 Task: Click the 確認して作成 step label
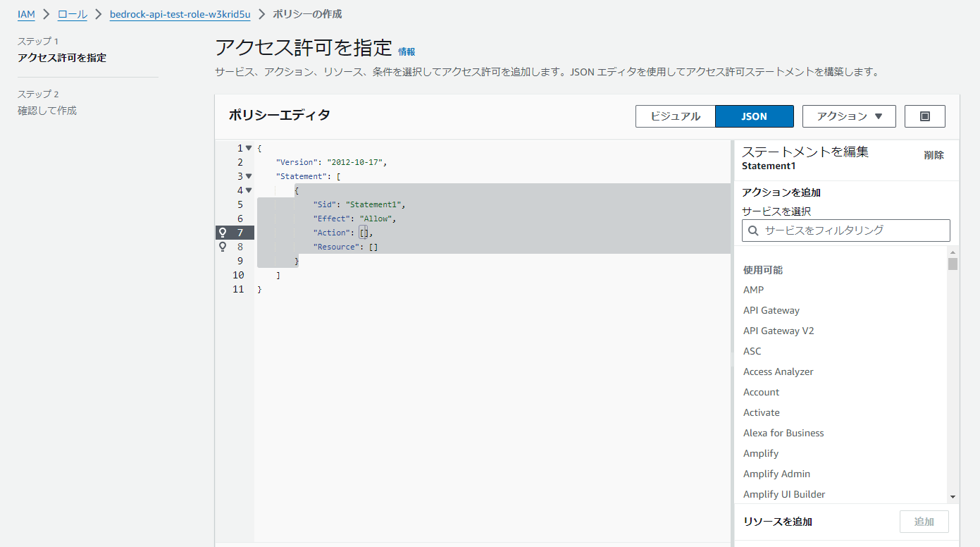pyautogui.click(x=47, y=111)
